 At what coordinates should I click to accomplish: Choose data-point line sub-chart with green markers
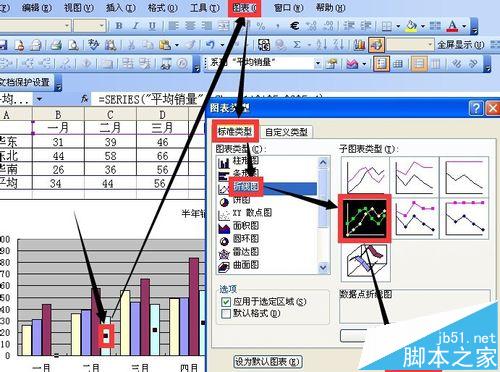pyautogui.click(x=365, y=218)
